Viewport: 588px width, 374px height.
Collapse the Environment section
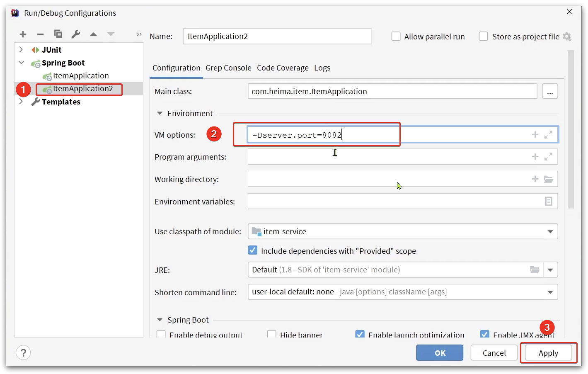[160, 113]
